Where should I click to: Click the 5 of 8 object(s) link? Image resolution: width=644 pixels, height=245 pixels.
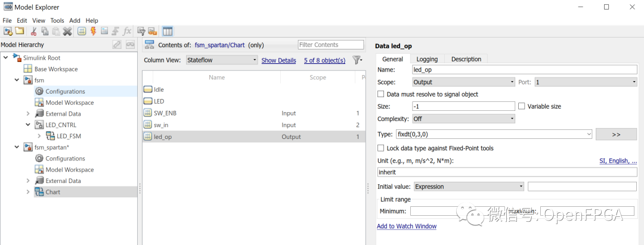[324, 60]
